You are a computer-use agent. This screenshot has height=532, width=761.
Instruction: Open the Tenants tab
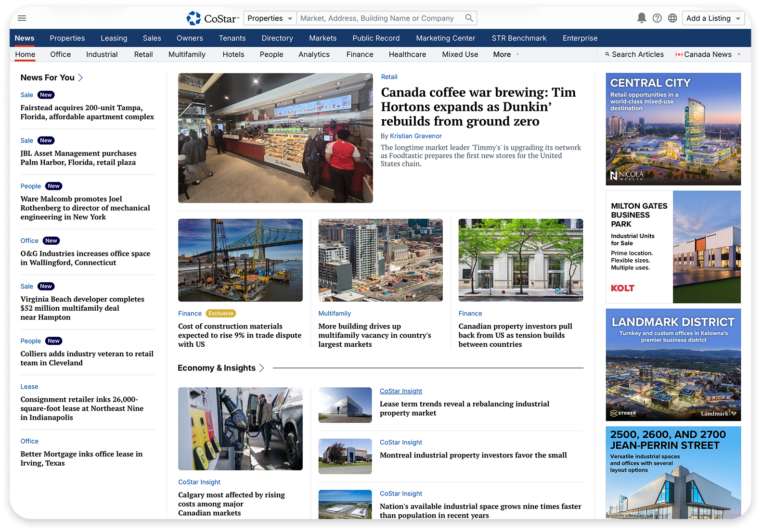click(232, 38)
